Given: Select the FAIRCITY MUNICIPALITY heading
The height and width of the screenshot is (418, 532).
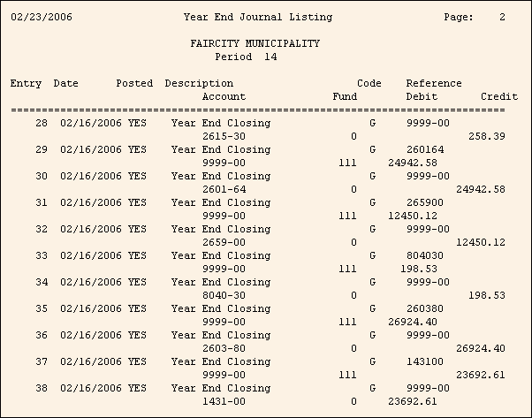Looking at the screenshot, I should (x=255, y=43).
